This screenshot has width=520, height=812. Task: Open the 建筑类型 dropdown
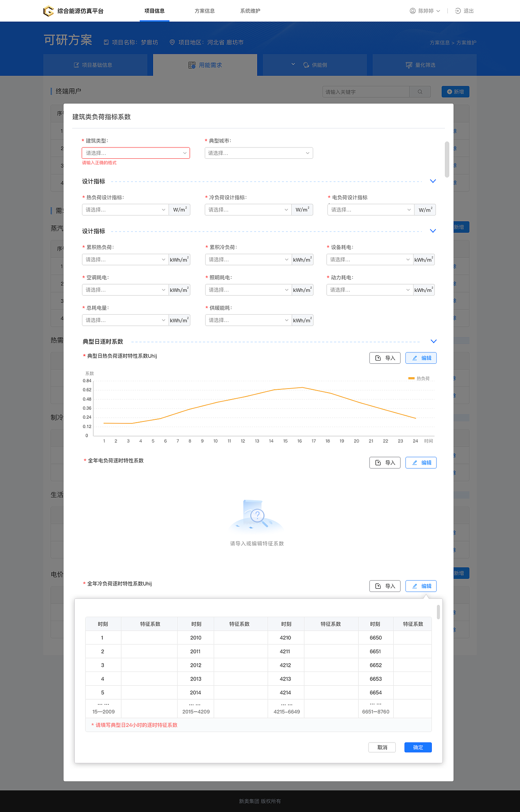tap(136, 153)
